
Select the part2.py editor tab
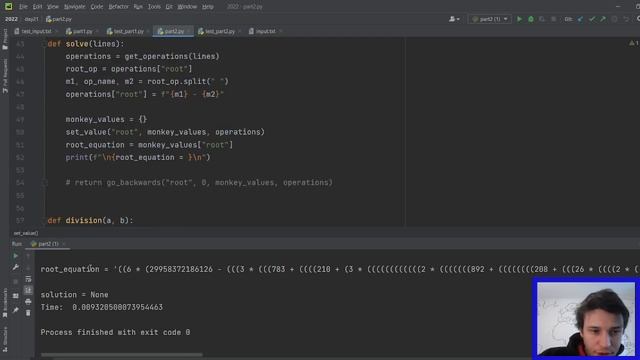pos(173,31)
